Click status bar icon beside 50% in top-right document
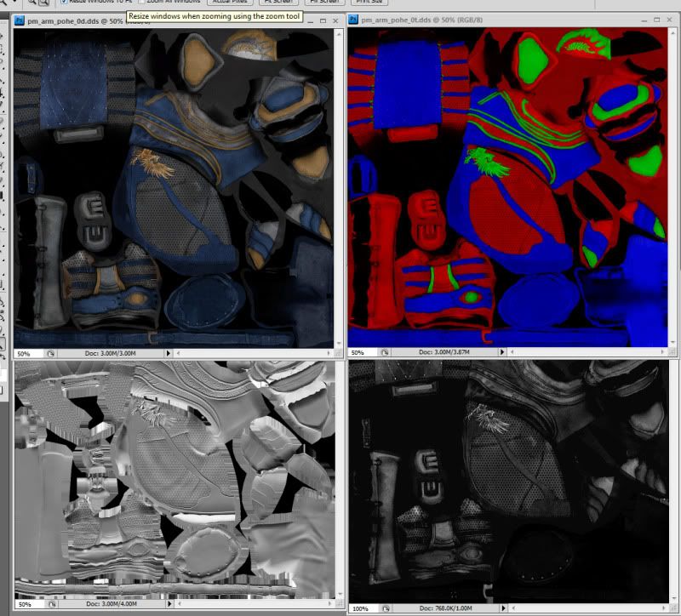Image resolution: width=681 pixels, height=616 pixels. coord(384,352)
